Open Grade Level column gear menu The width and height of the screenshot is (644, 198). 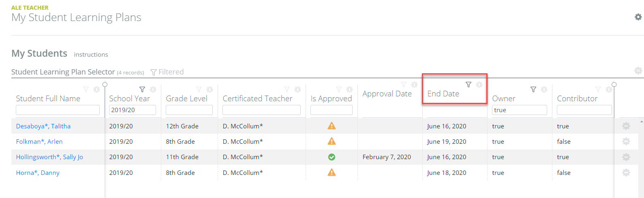pos(210,89)
